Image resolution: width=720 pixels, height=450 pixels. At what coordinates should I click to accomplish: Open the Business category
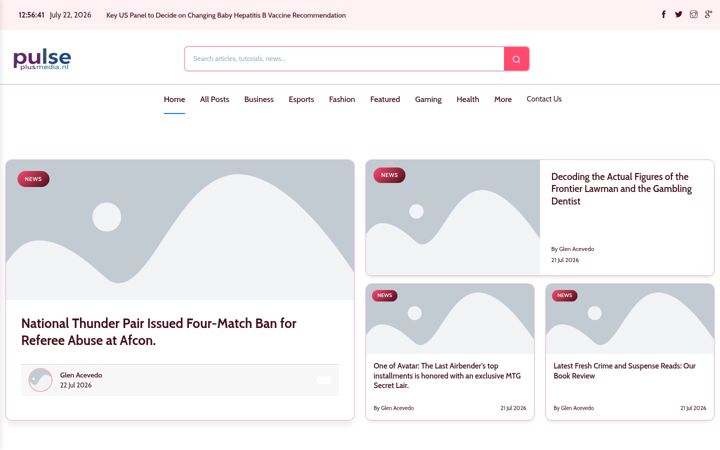(259, 99)
